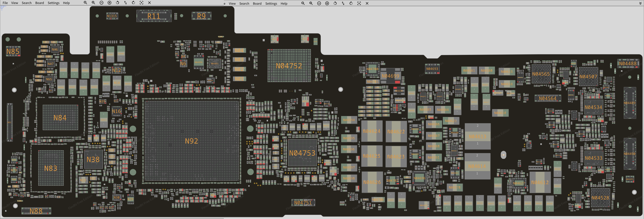Select the R11 connector at top
This screenshot has width=644, height=219.
click(154, 16)
